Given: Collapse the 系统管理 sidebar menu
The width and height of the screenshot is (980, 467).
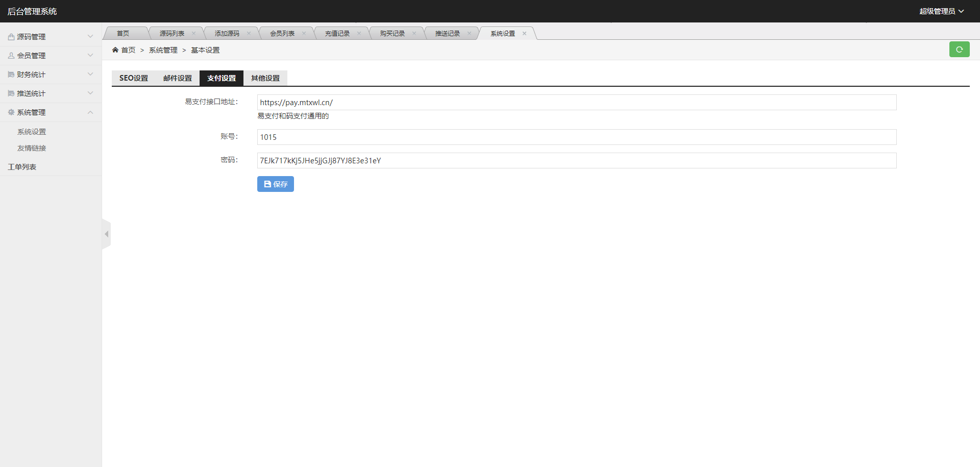Looking at the screenshot, I should click(x=51, y=112).
